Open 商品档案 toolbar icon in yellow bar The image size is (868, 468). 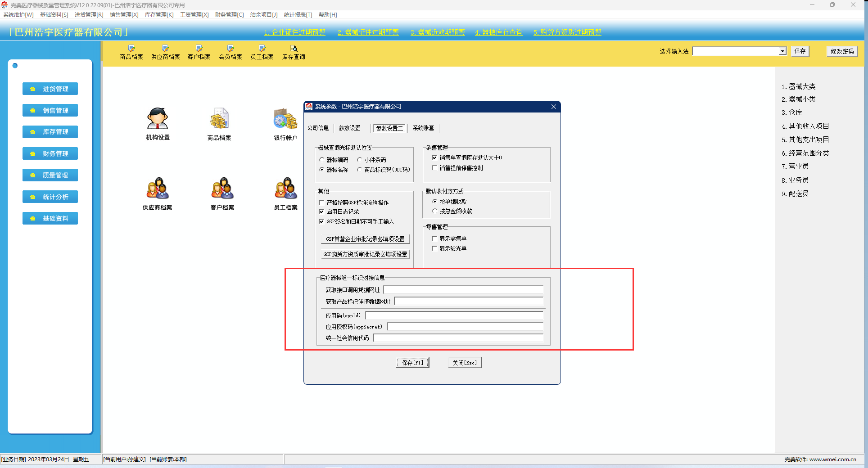(x=131, y=52)
